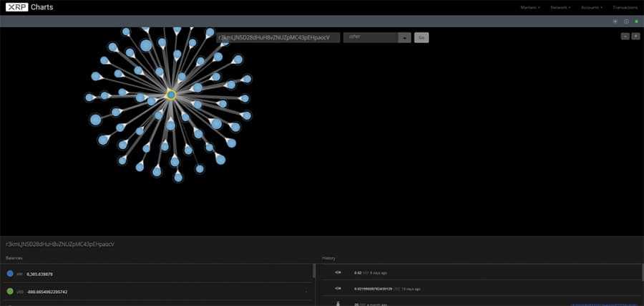This screenshot has width=644, height=306.
Task: Click the blue XRP balance circle
Action: point(10,273)
